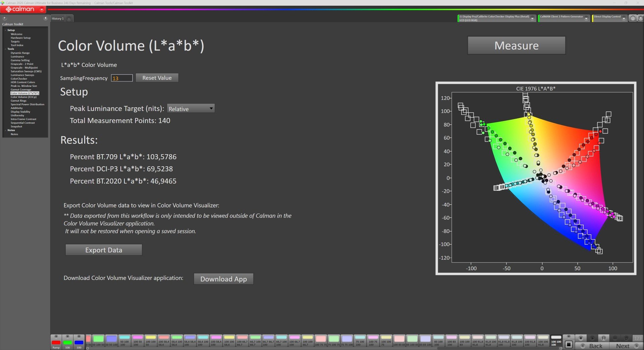Click the 123 numeric display icon
This screenshot has width=644, height=350.
pyautogui.click(x=638, y=338)
